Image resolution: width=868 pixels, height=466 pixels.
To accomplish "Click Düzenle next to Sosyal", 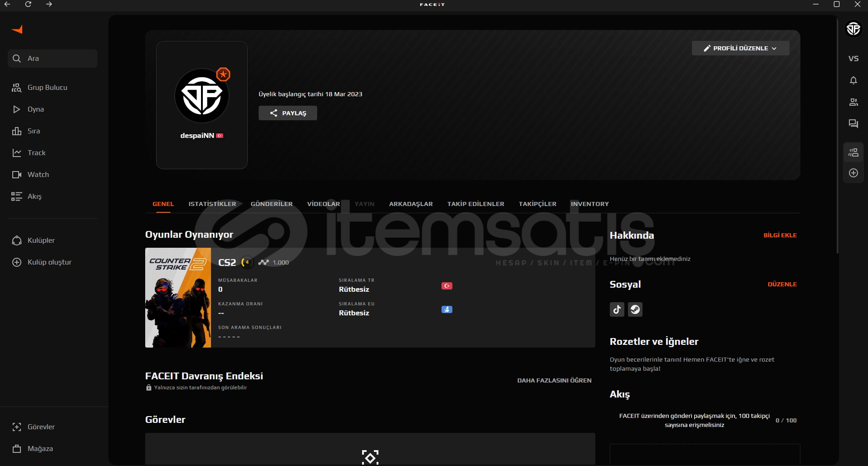I will tap(782, 285).
